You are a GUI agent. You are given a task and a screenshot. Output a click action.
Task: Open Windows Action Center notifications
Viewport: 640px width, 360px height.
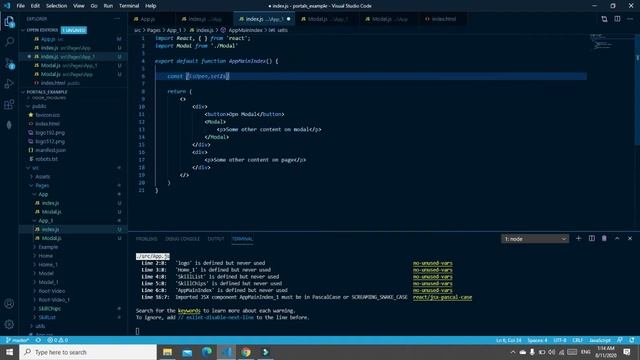pyautogui.click(x=627, y=352)
